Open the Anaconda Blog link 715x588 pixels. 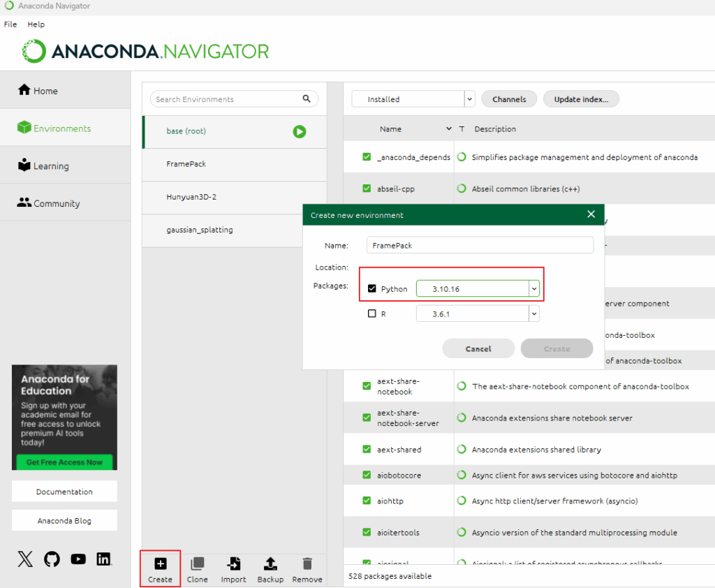pyautogui.click(x=64, y=520)
